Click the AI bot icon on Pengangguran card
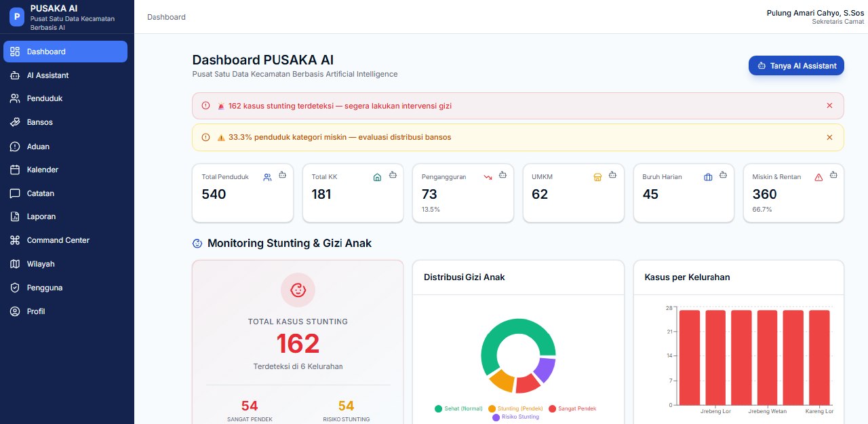The width and height of the screenshot is (868, 424). click(x=502, y=175)
